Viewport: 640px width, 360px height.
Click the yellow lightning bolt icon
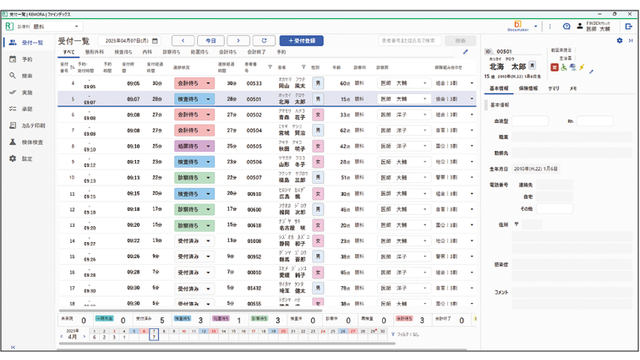[x=582, y=67]
